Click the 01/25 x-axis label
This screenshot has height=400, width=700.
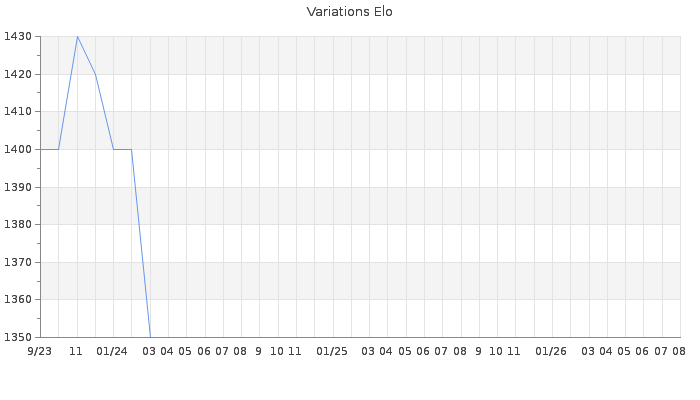(x=332, y=352)
